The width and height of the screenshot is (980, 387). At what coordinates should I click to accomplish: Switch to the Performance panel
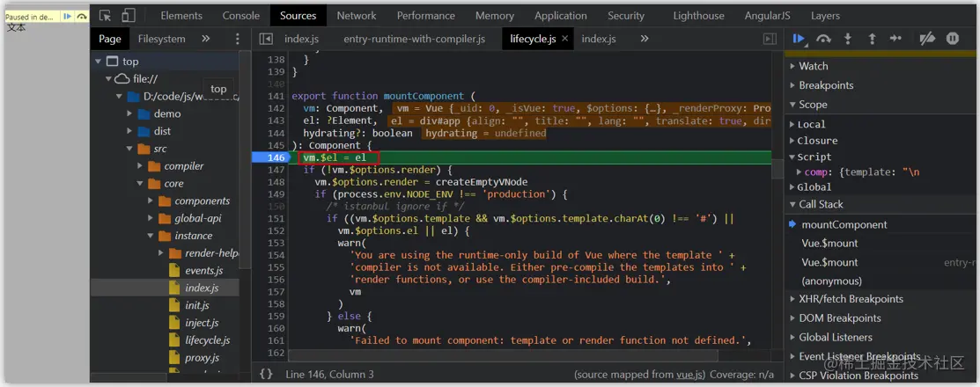(426, 16)
